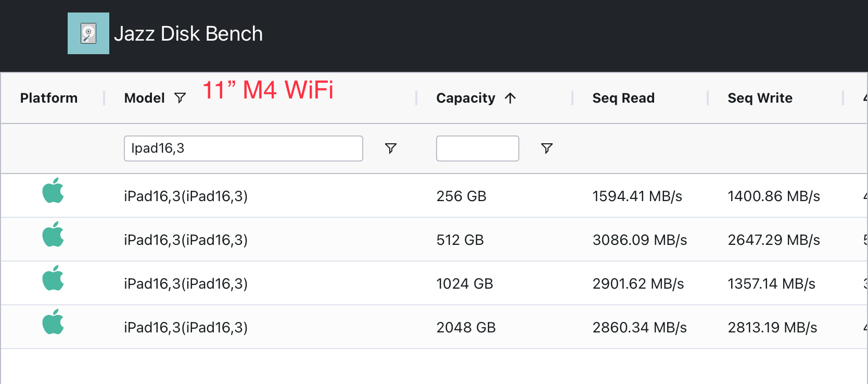This screenshot has width=868, height=384.
Task: Click the sort arrow in Capacity header
Action: click(510, 98)
